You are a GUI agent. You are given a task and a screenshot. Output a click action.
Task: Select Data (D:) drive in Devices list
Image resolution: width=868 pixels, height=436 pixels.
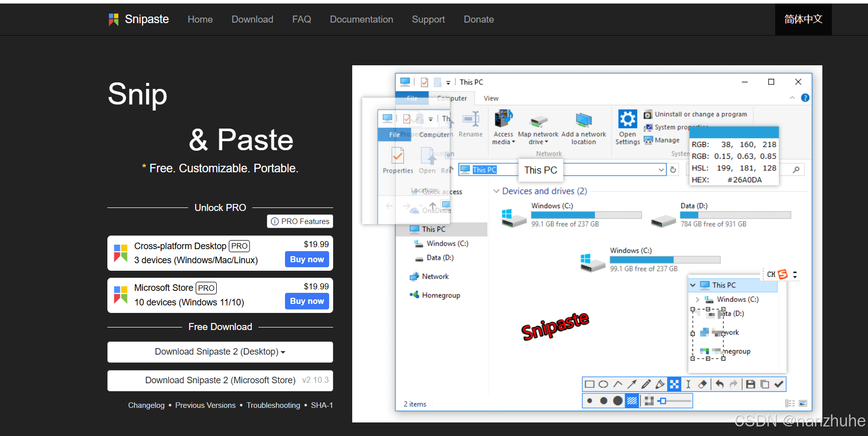click(x=720, y=215)
